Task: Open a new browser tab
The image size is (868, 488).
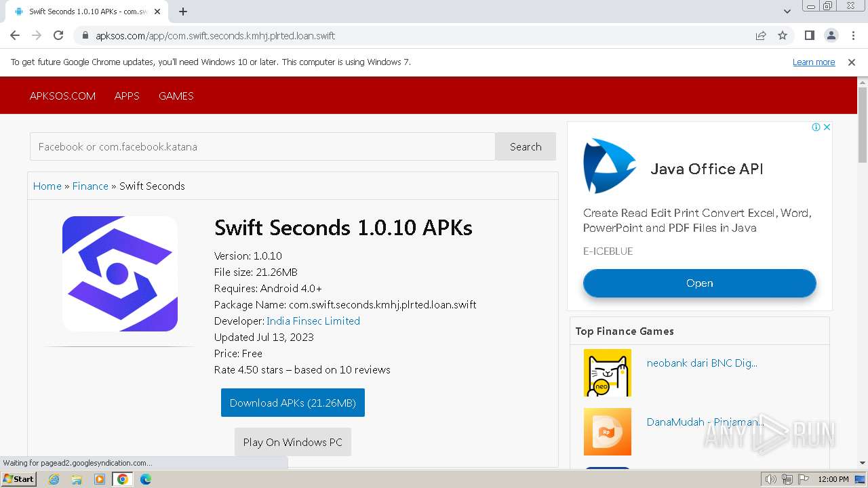Action: (183, 12)
